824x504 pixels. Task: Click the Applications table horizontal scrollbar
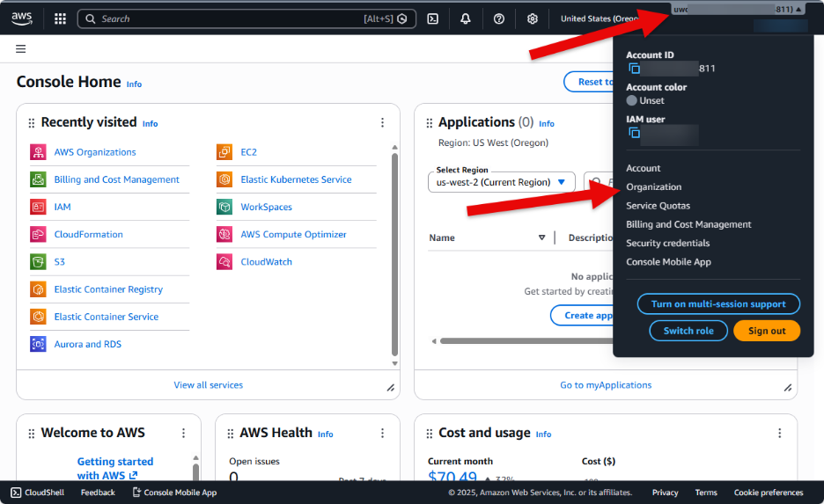(526, 340)
